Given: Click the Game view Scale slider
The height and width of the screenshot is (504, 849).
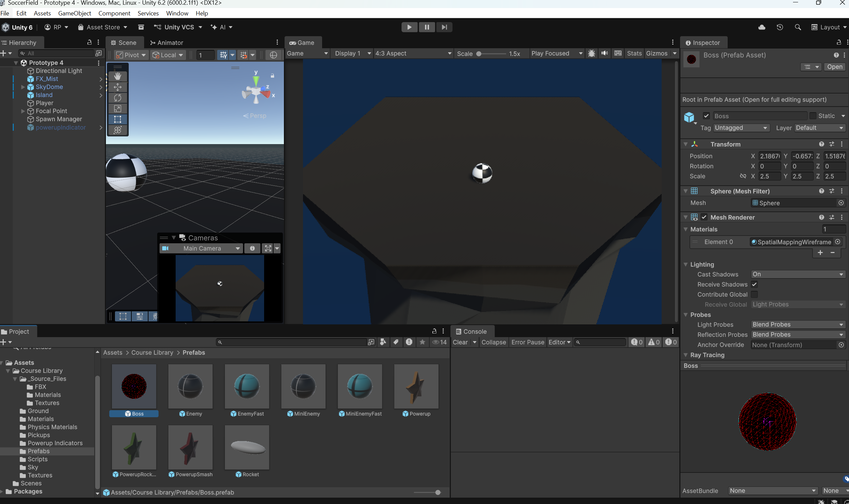Looking at the screenshot, I should point(492,54).
